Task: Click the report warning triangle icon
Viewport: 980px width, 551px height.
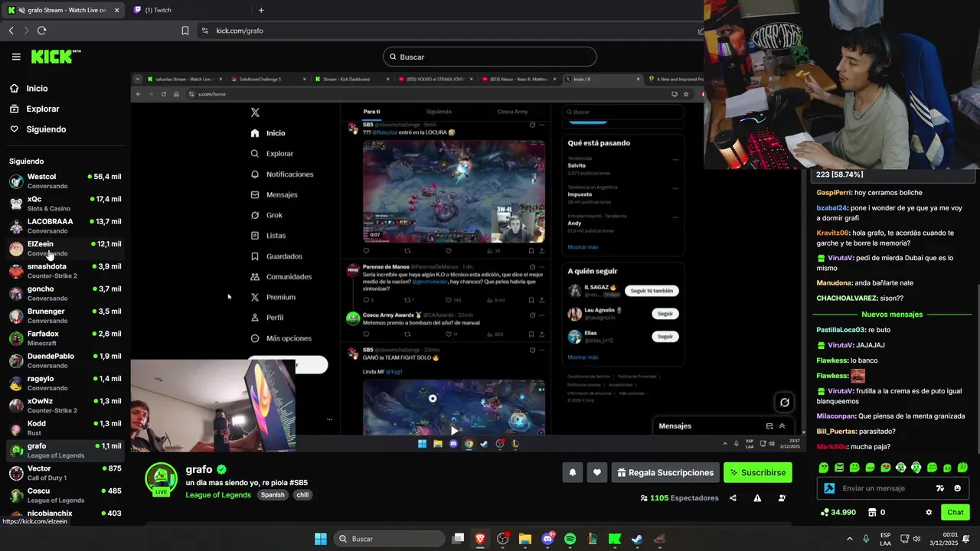Action: [x=757, y=498]
